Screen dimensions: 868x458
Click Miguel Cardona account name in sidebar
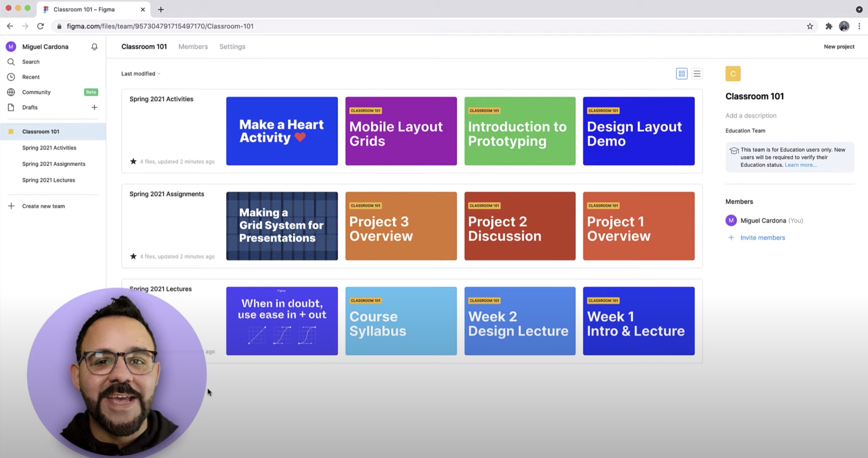[x=45, y=46]
